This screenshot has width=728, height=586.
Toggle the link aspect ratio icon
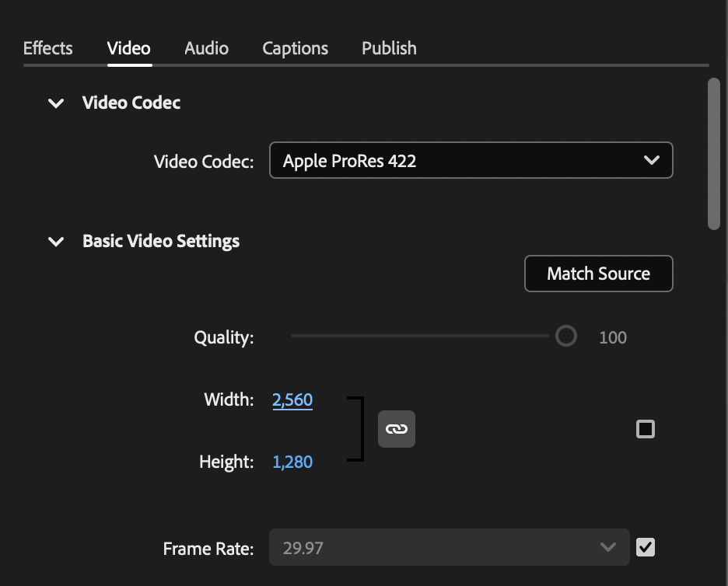point(397,429)
